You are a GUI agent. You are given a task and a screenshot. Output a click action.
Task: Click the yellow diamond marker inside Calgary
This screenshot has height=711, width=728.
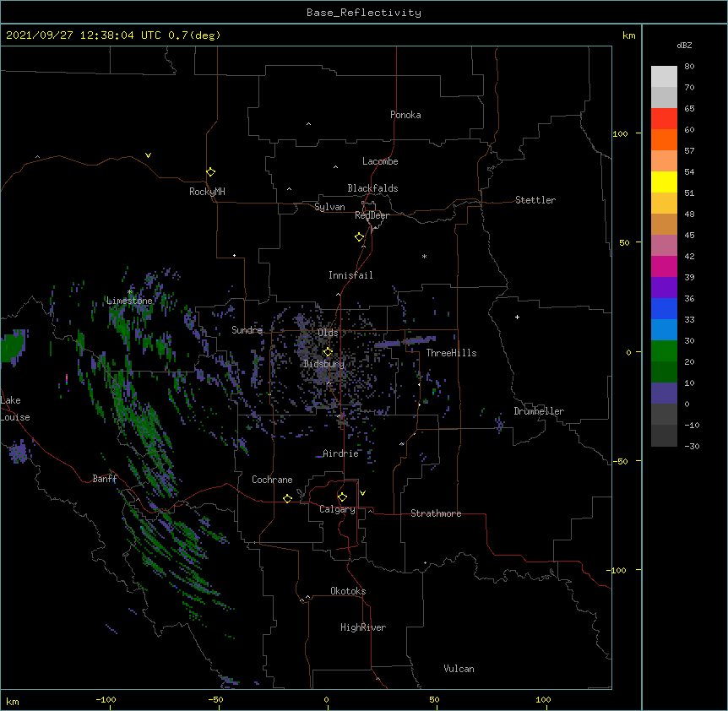click(342, 497)
